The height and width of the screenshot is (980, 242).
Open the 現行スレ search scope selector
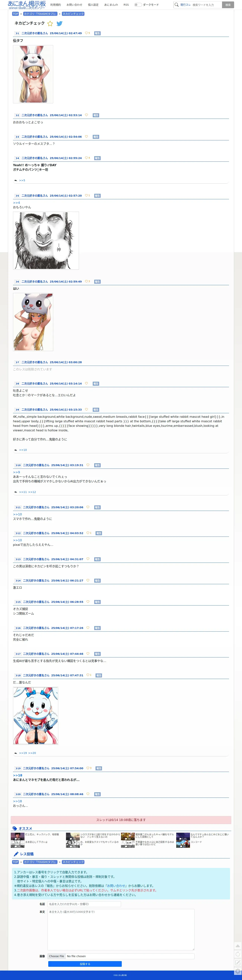point(185,5)
